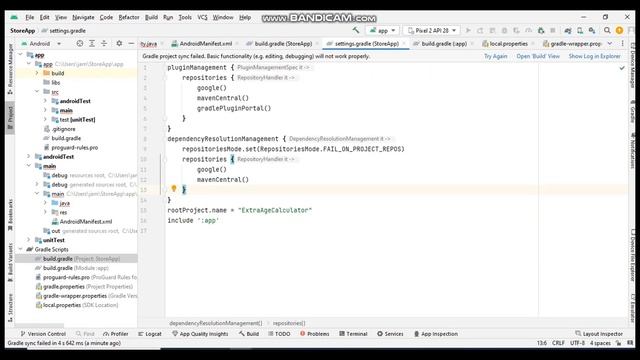This screenshot has height=360, width=640.
Task: Open the Device File Explorer side panel
Action: click(633, 255)
